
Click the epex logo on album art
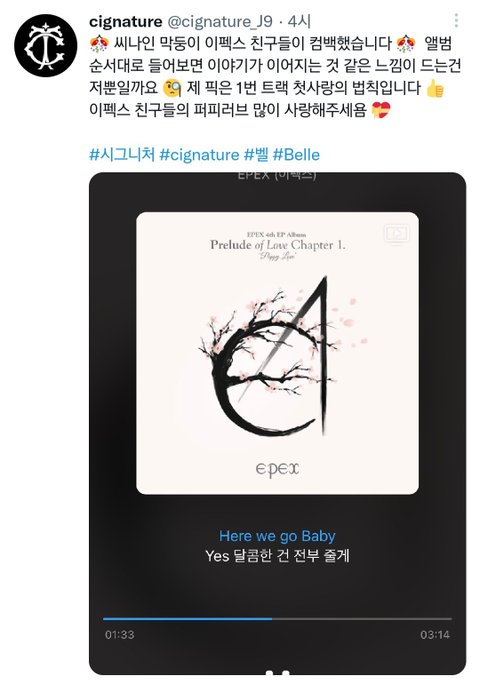tap(278, 469)
